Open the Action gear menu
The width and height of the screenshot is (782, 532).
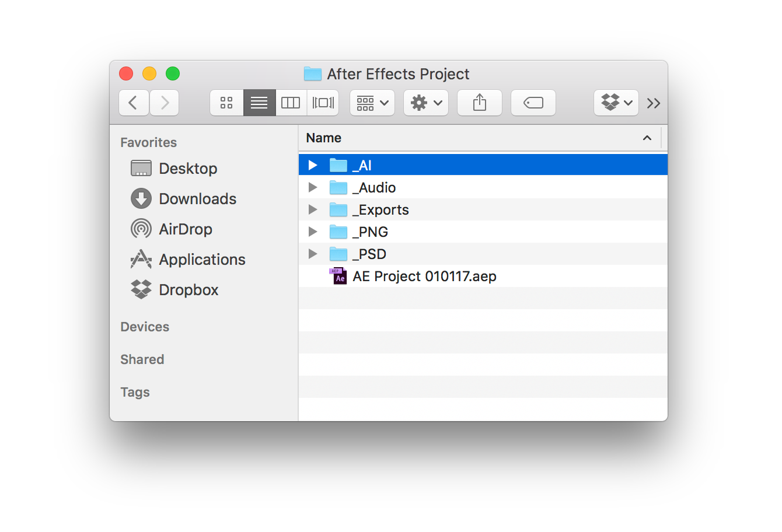[x=426, y=103]
